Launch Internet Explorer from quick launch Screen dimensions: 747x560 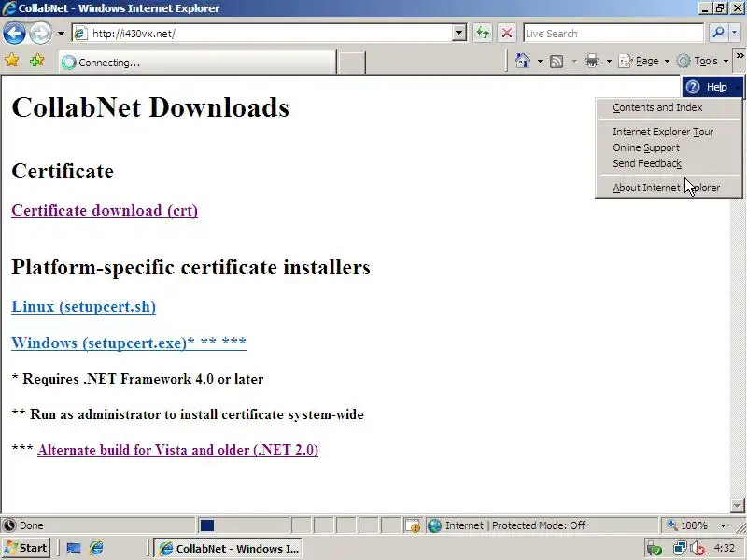click(96, 548)
